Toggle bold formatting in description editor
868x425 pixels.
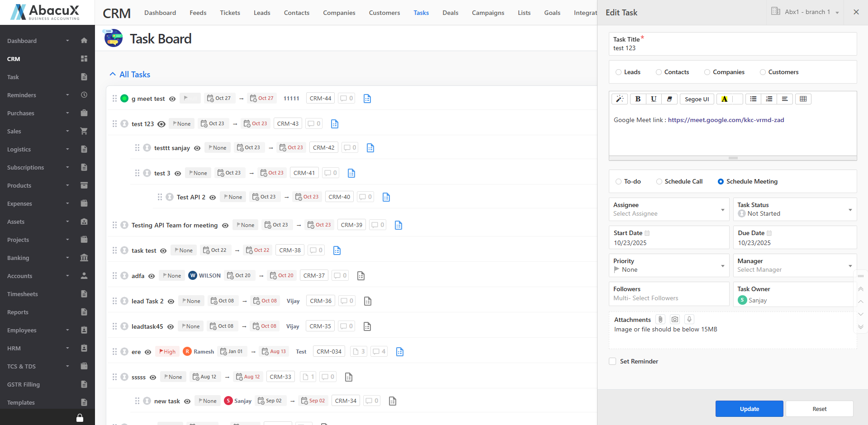tap(638, 99)
